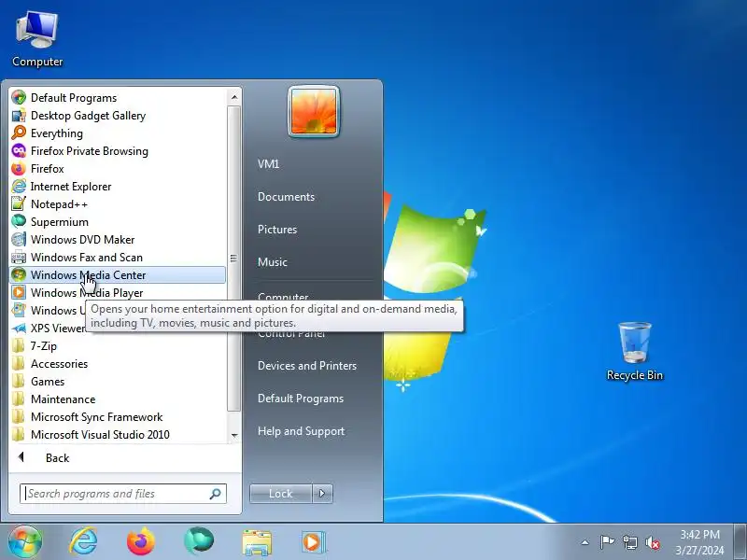Launch Desktop Gadget Gallery
747x560 pixels.
coord(118,115)
